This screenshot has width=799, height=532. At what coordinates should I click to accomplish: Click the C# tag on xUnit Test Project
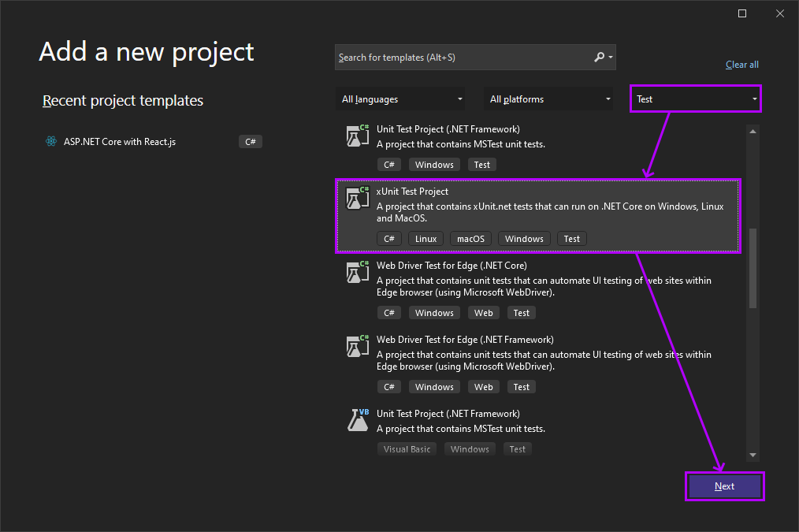point(388,239)
